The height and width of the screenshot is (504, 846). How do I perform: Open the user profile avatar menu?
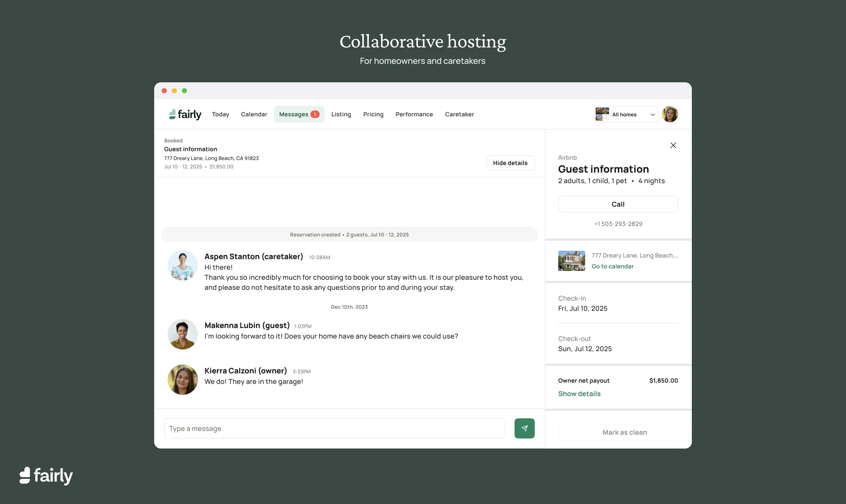670,114
